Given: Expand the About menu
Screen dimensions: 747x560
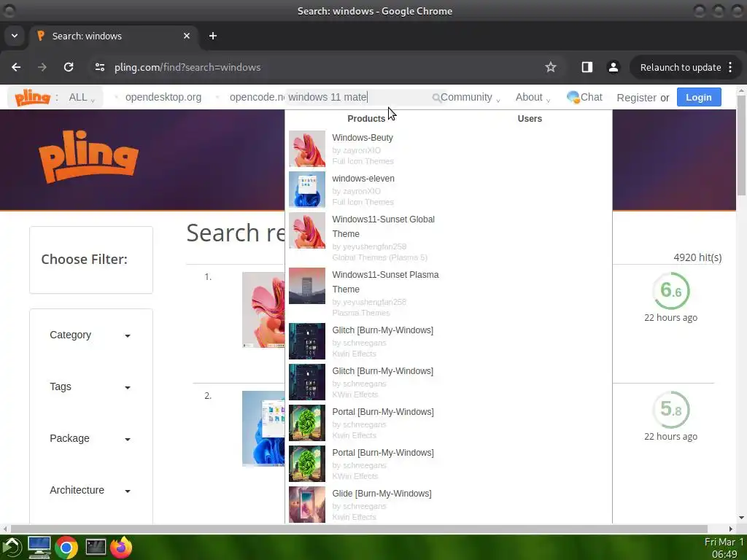Looking at the screenshot, I should coord(533,97).
